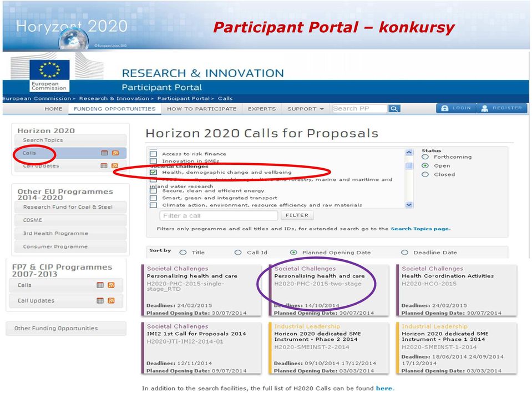Open the SME Instrument Phase 1 2014 card
Viewport: 532px width, 393px height.
pyautogui.click(x=457, y=348)
